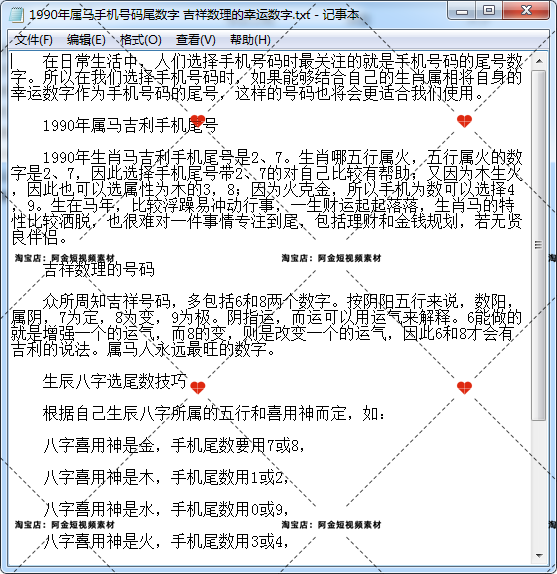The width and height of the screenshot is (557, 574).
Task: Click the vertical scrollbar thumb
Action: pos(539,245)
